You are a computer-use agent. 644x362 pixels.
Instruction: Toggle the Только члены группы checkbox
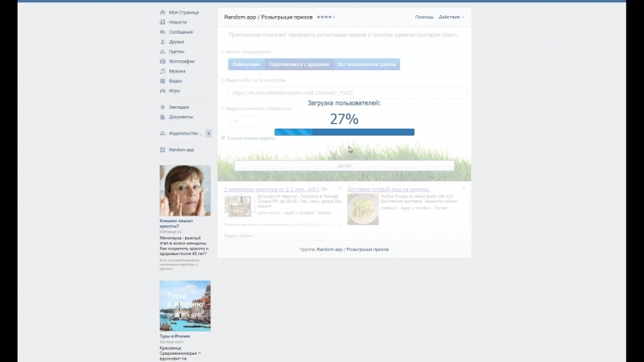point(223,138)
